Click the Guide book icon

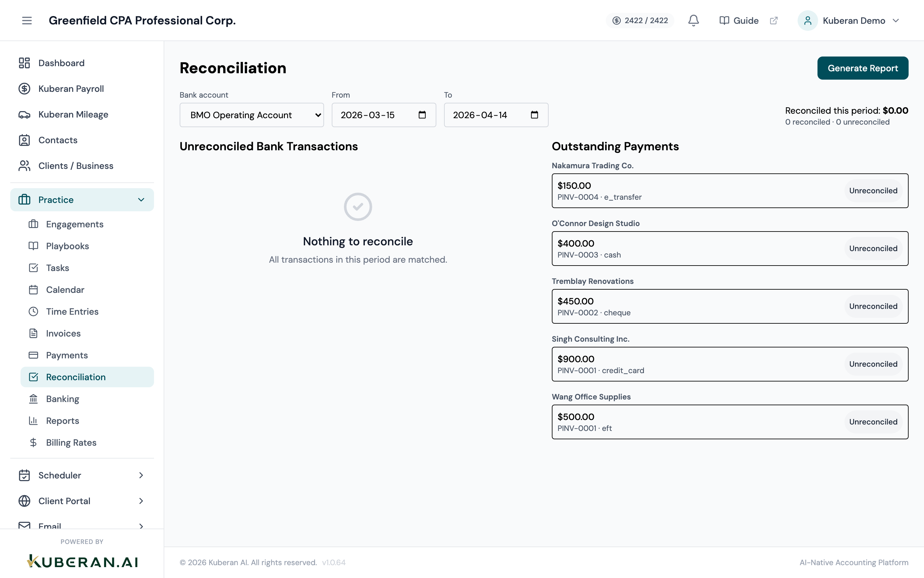[x=724, y=20]
